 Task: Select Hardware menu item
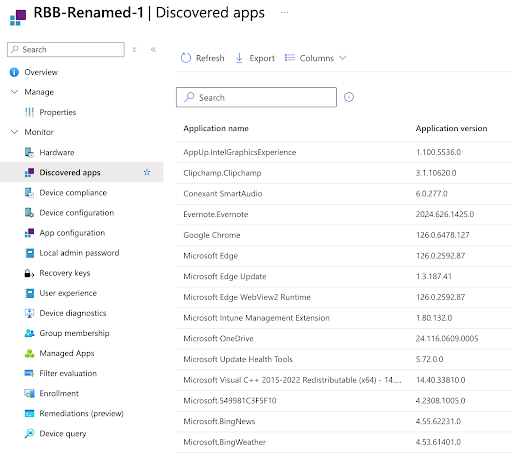tap(57, 152)
